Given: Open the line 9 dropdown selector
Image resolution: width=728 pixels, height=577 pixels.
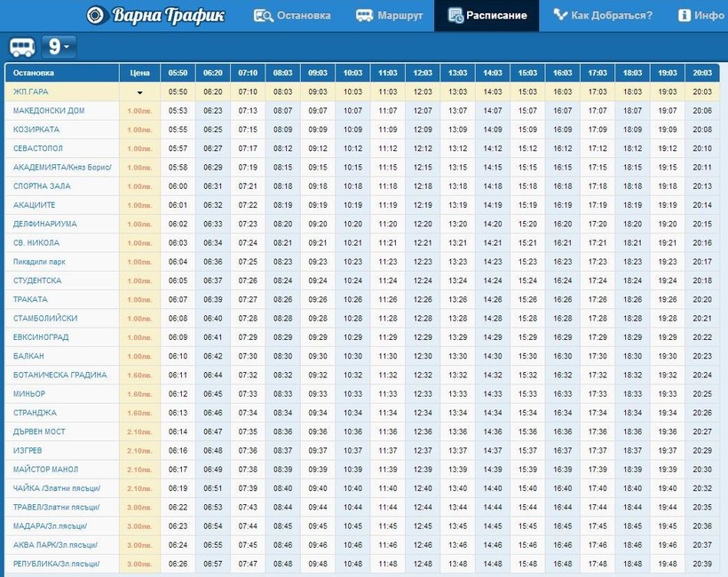Looking at the screenshot, I should tap(60, 46).
